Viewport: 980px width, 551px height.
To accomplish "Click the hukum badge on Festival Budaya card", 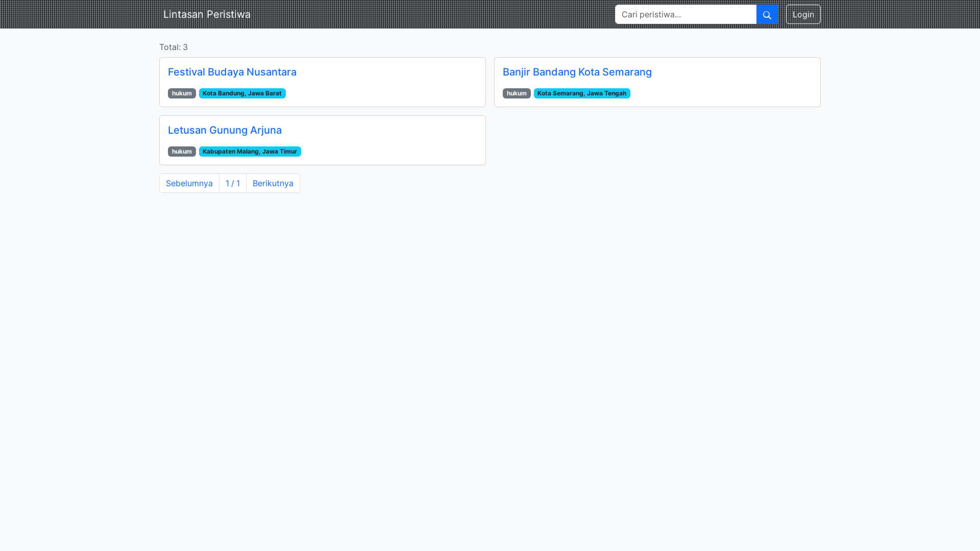I will 182,93.
